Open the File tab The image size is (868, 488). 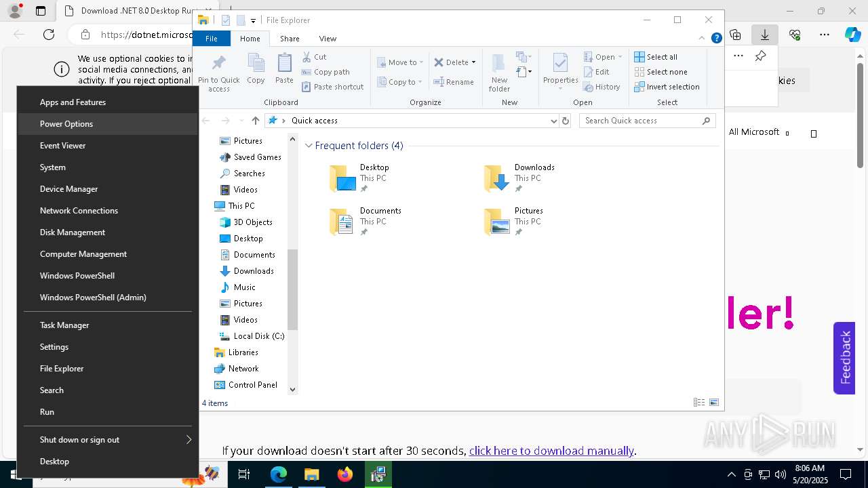(212, 39)
